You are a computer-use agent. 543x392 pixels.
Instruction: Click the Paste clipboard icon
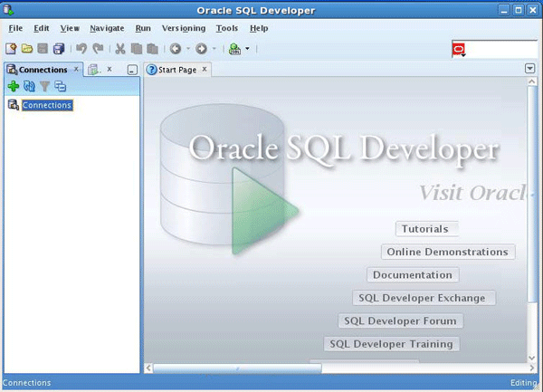pos(152,49)
